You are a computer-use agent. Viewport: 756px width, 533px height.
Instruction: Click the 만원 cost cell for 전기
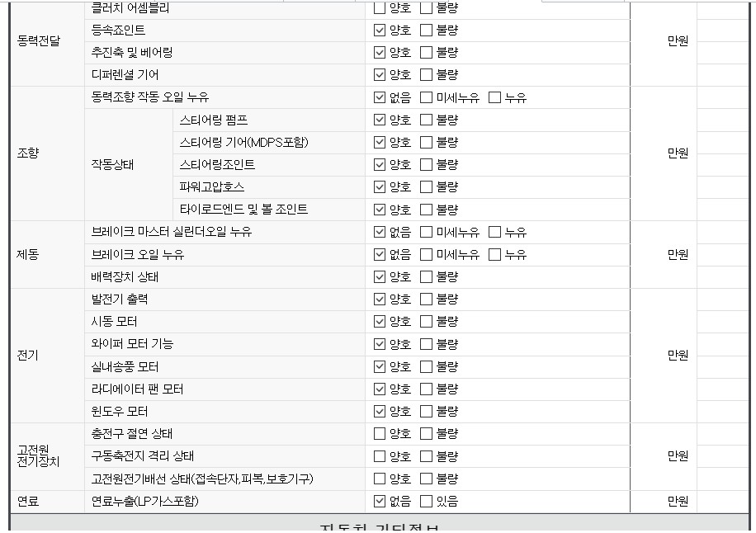(x=677, y=356)
